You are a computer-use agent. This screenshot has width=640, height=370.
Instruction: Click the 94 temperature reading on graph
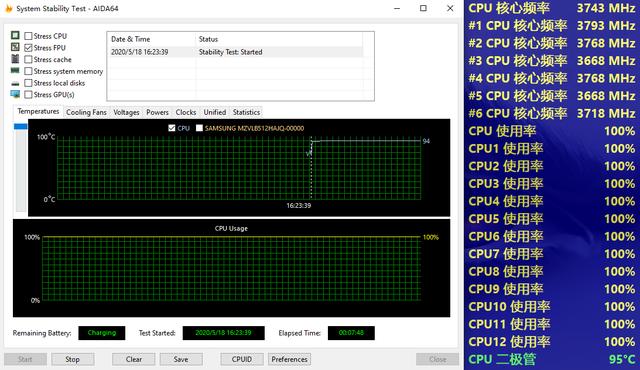pos(426,141)
